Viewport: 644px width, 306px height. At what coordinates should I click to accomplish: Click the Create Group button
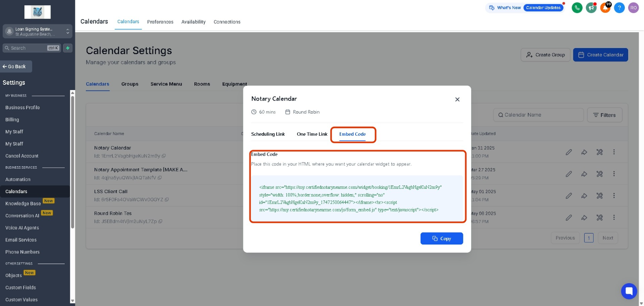point(545,55)
